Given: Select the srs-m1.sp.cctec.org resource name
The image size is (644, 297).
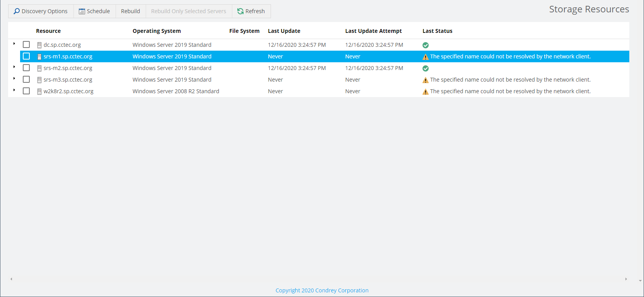Looking at the screenshot, I should click(68, 56).
